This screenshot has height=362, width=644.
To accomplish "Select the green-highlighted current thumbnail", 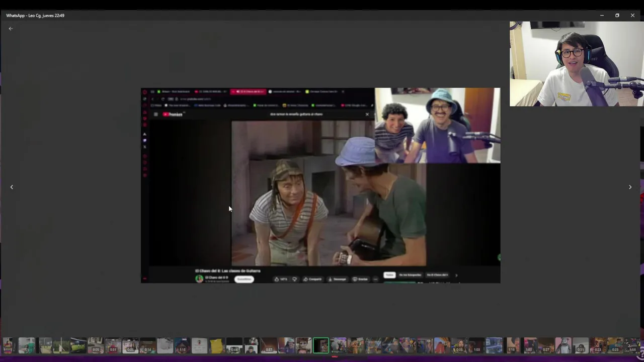I will 320,345.
